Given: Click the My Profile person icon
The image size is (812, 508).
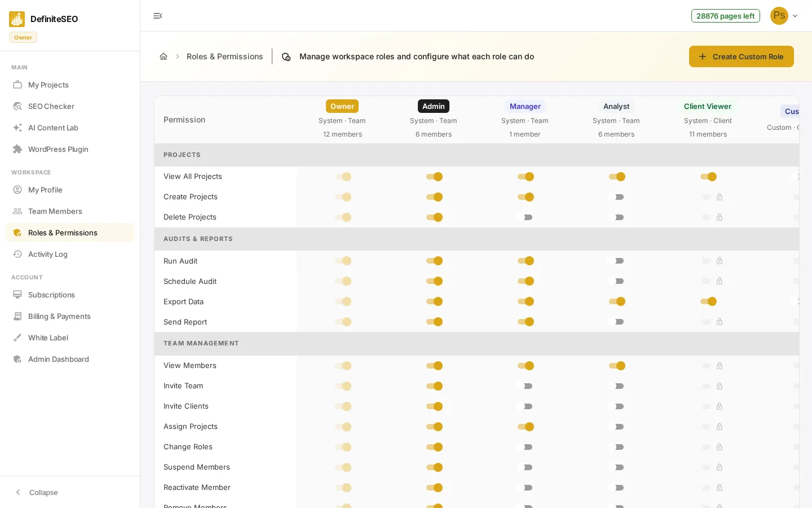Looking at the screenshot, I should [17, 190].
